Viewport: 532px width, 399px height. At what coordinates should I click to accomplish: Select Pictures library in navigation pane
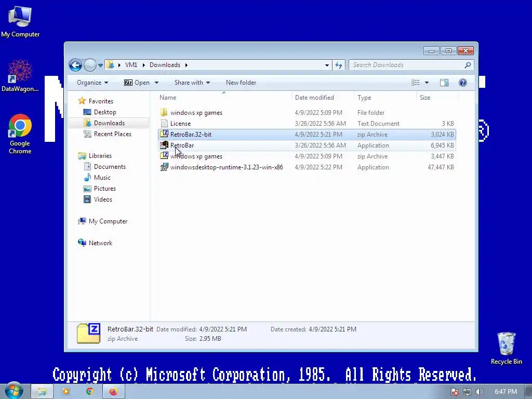point(104,188)
